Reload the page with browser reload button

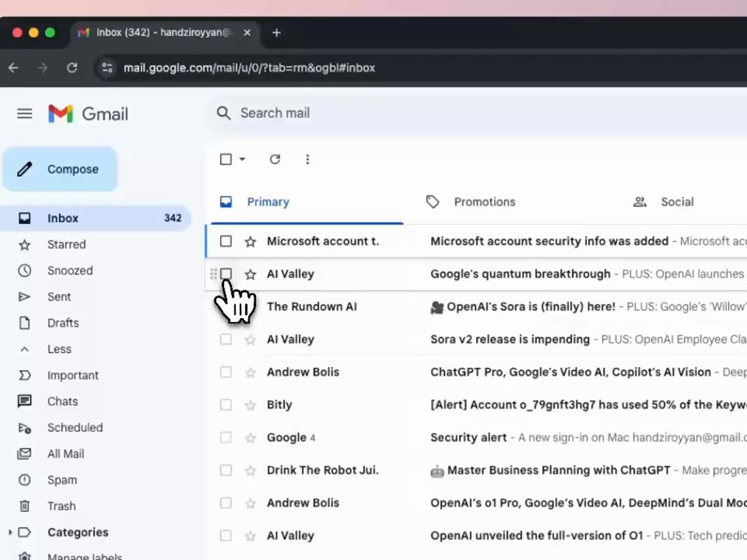tap(72, 68)
